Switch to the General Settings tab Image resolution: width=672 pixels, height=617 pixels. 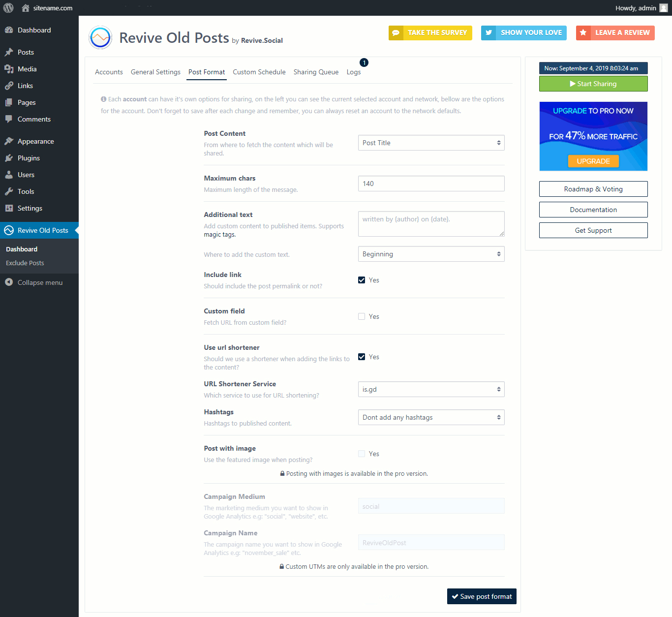coord(155,72)
